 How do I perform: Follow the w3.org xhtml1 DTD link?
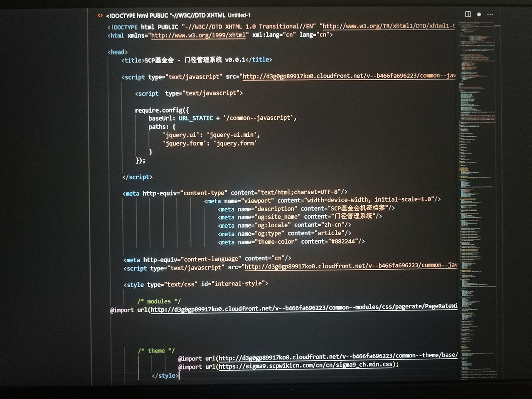tap(389, 26)
